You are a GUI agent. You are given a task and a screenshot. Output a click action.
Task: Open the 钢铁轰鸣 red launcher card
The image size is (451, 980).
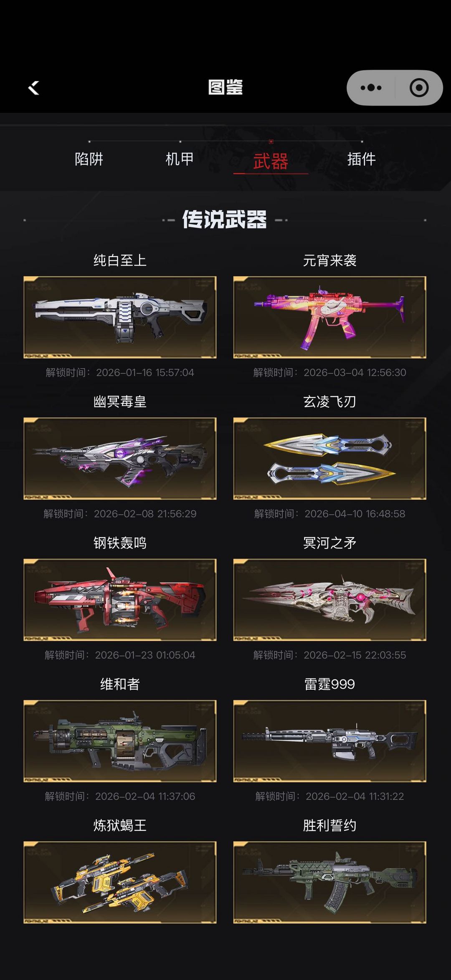120,600
